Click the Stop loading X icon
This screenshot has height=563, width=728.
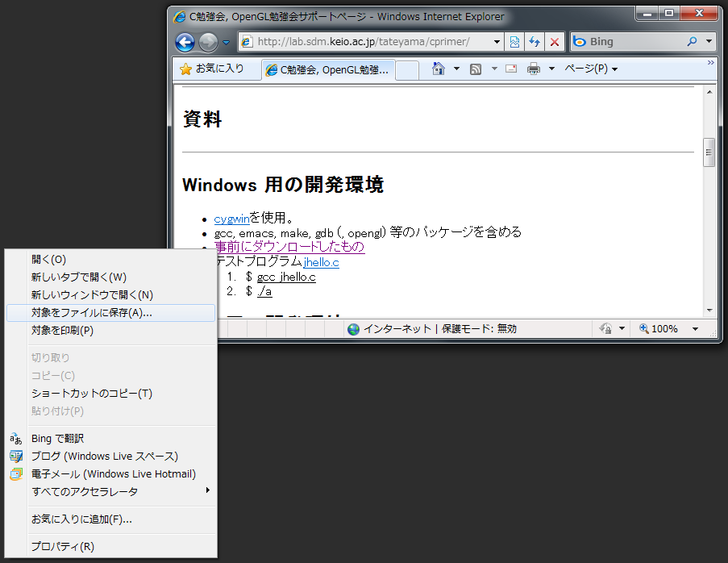pos(554,42)
